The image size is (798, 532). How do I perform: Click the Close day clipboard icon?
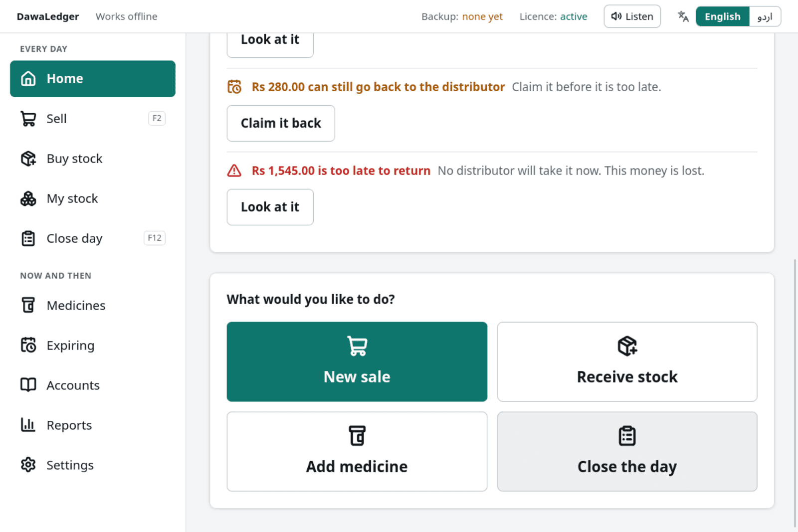click(28, 238)
